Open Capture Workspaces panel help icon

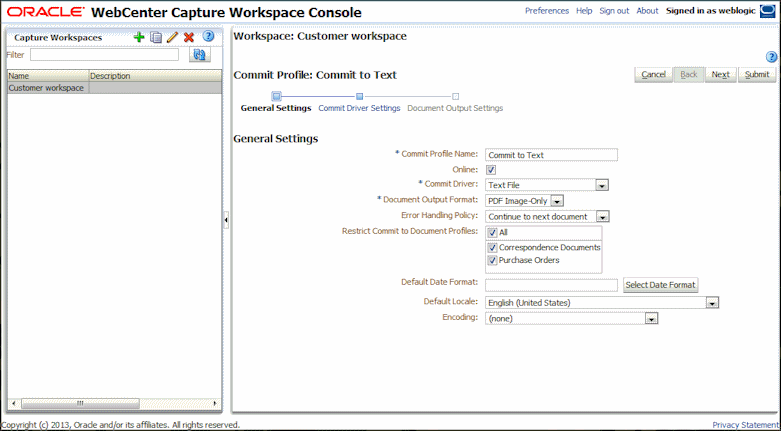tap(208, 36)
